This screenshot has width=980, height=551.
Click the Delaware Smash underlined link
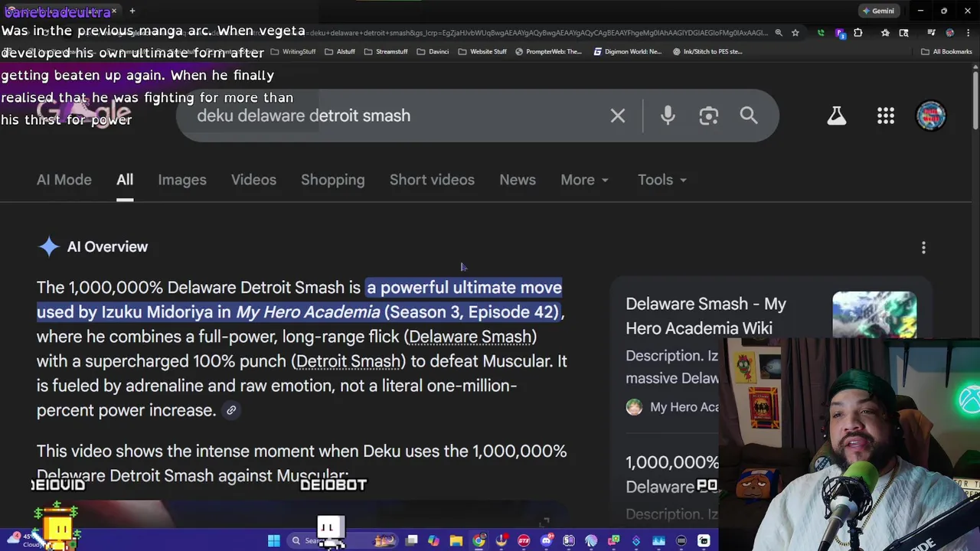point(470,337)
